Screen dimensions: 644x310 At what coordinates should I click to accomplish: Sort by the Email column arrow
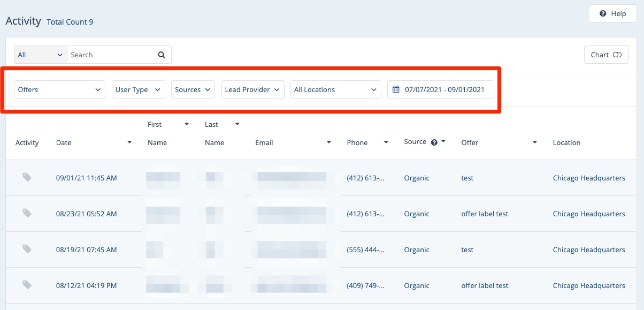coord(328,142)
